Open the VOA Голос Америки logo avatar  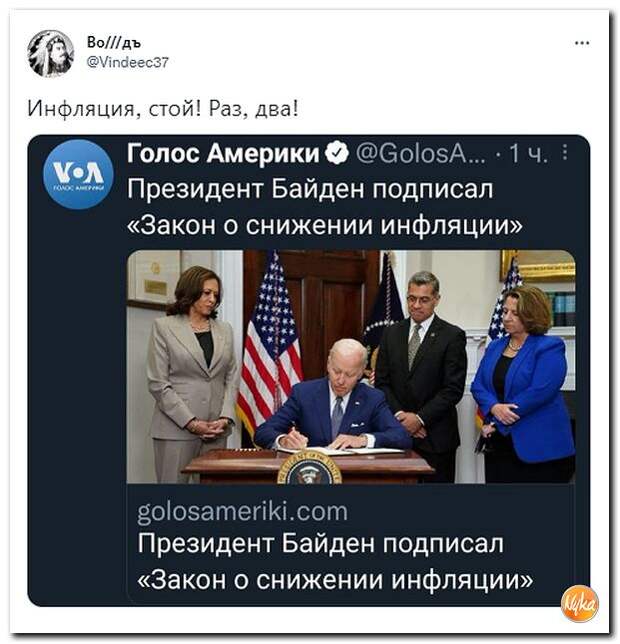pyautogui.click(x=78, y=174)
